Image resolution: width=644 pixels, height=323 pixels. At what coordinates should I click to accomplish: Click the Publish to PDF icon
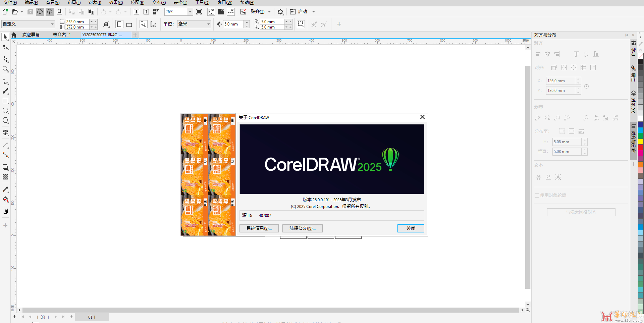click(156, 12)
